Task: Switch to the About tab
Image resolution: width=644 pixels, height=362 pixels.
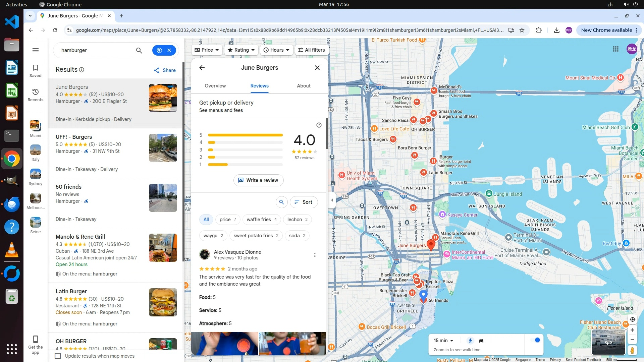Action: pyautogui.click(x=304, y=86)
